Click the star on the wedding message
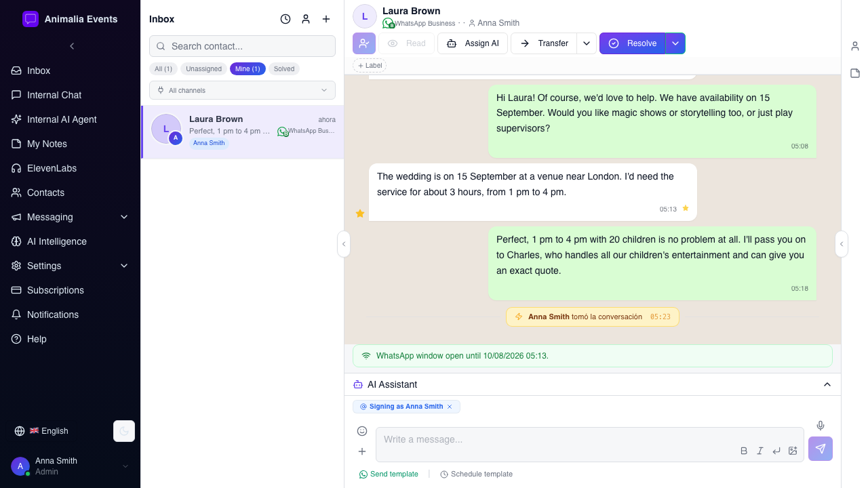868x488 pixels. tap(685, 208)
